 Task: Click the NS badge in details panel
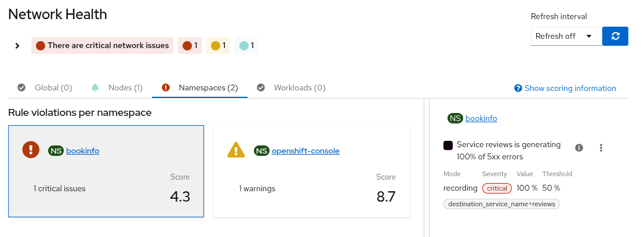[x=455, y=118]
